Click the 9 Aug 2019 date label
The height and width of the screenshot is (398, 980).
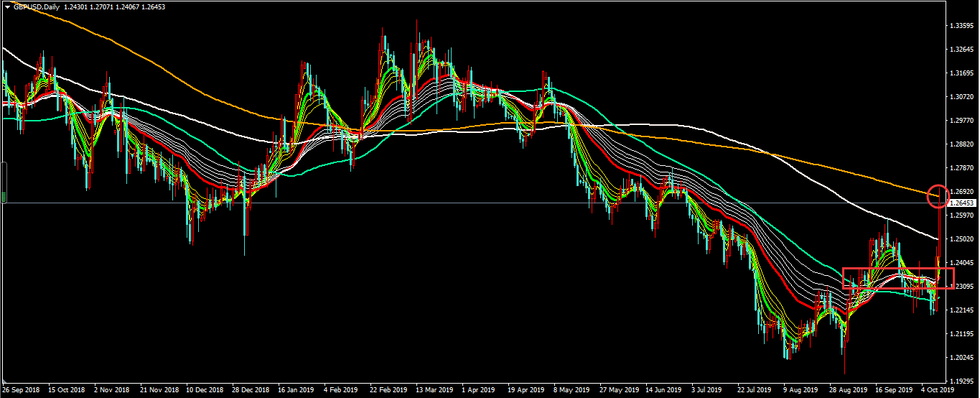801,391
